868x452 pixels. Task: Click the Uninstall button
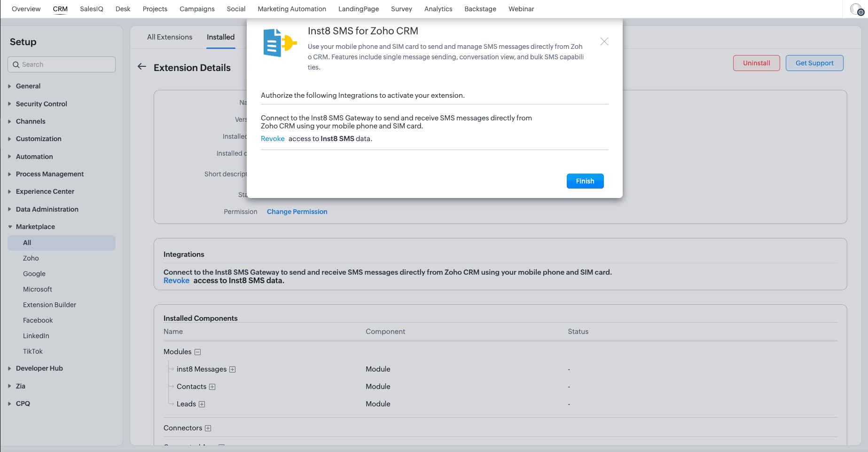click(757, 63)
